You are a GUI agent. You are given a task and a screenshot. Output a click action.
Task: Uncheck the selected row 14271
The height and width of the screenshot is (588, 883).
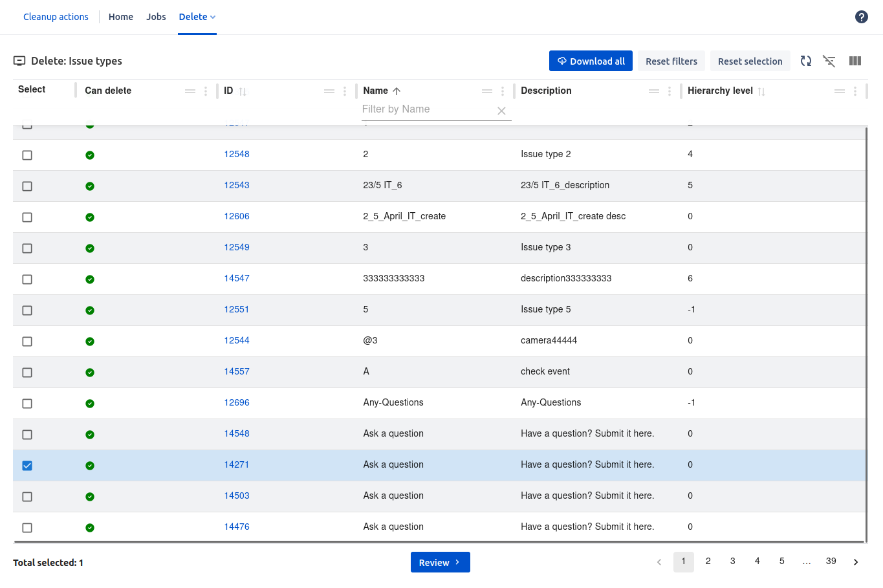point(27,466)
